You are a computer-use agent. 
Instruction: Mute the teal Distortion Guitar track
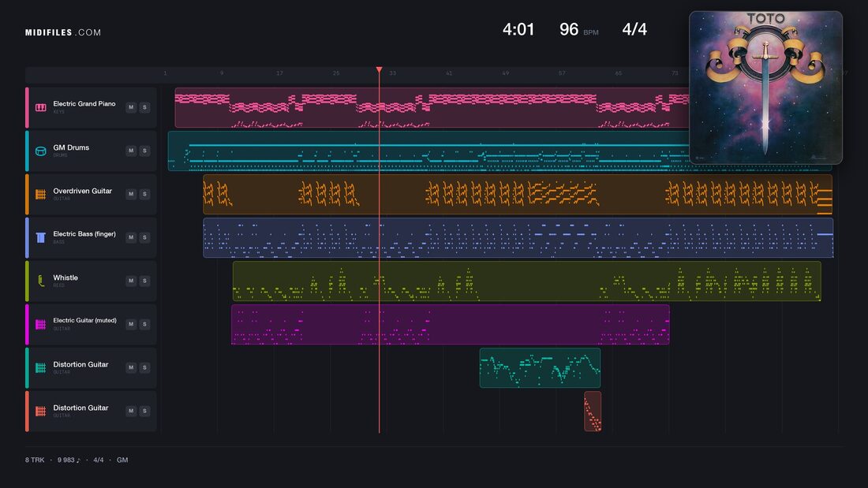(x=131, y=367)
